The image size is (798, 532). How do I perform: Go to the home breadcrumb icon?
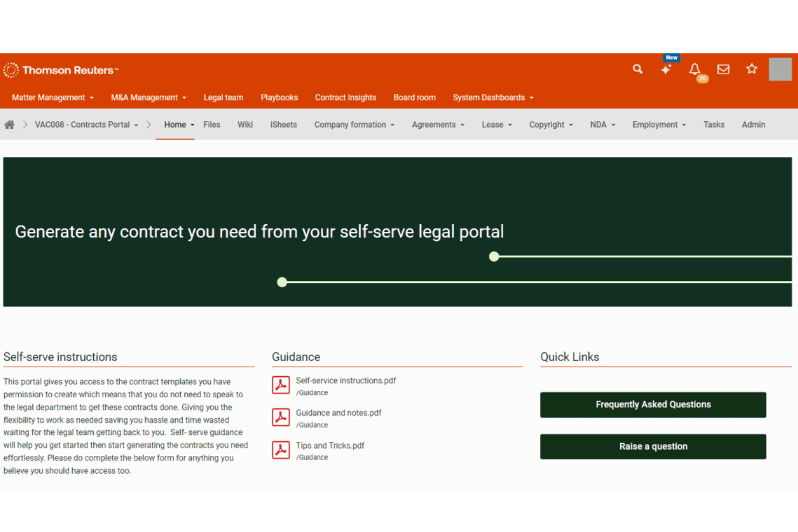coord(9,125)
